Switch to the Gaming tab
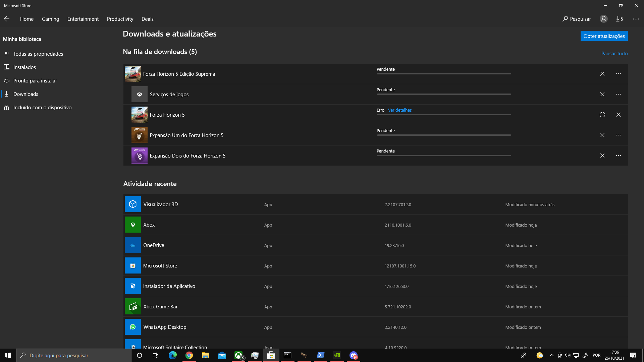 (51, 19)
